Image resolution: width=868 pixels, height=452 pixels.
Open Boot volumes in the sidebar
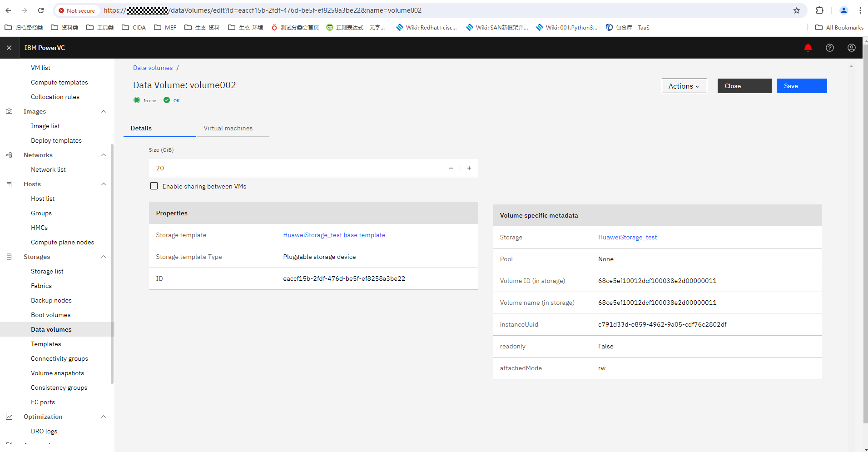click(x=51, y=315)
